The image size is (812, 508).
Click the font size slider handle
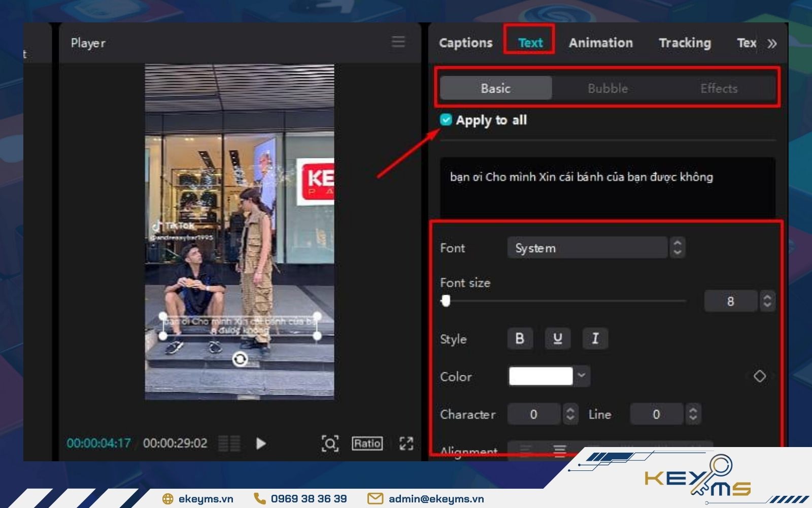point(446,301)
